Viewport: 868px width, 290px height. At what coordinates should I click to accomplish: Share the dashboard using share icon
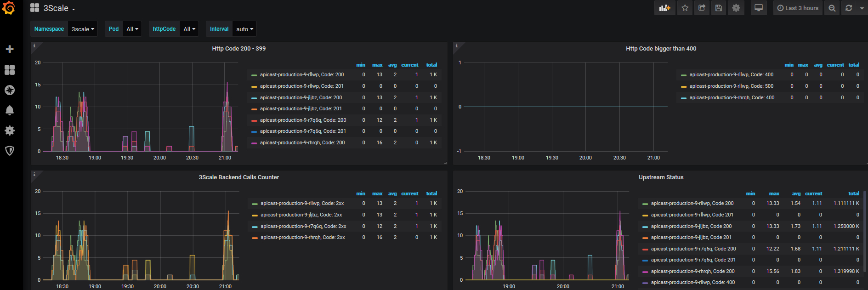pos(702,8)
